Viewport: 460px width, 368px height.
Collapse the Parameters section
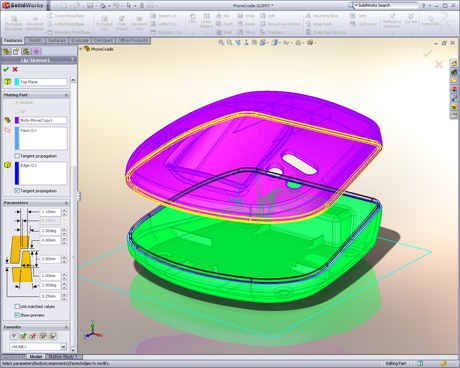(66, 203)
